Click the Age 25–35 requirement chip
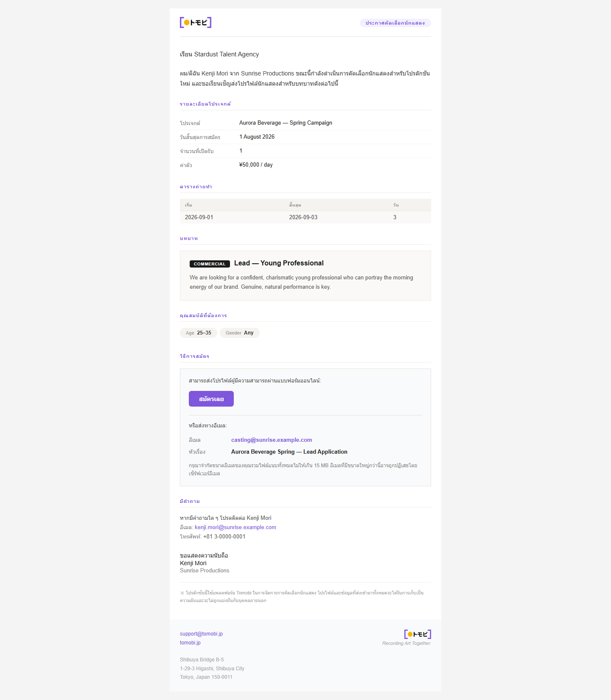 [199, 333]
